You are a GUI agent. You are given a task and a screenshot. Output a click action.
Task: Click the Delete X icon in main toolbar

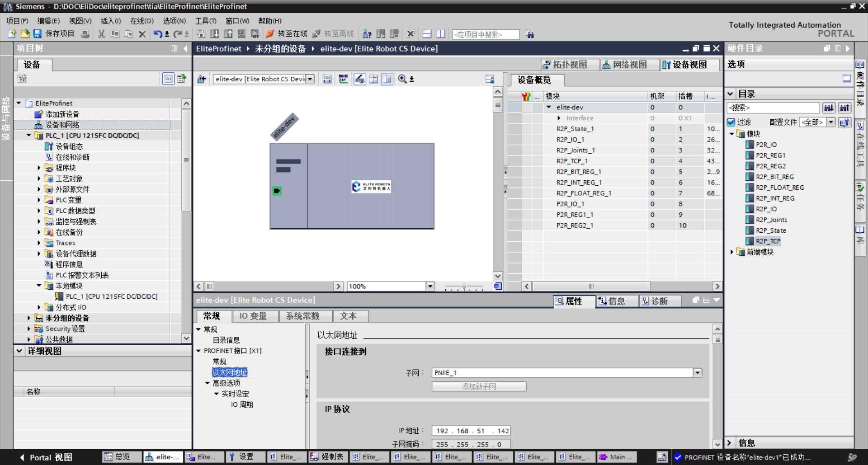point(142,34)
